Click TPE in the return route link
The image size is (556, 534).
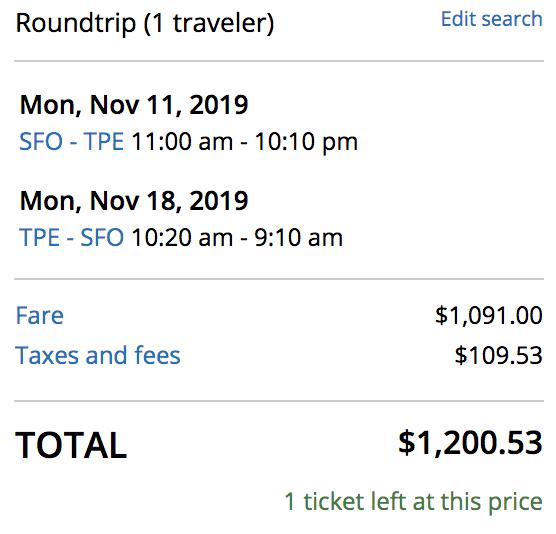[x=39, y=237]
